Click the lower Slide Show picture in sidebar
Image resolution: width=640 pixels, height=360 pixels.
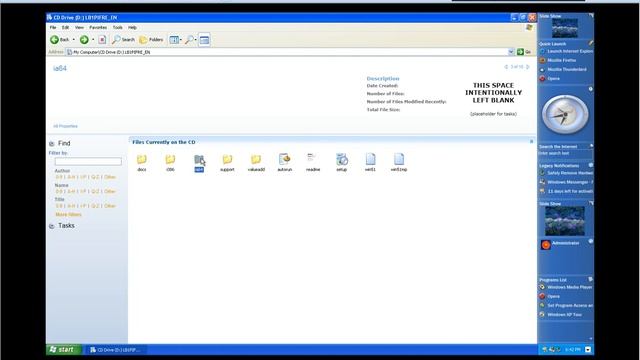[565, 221]
